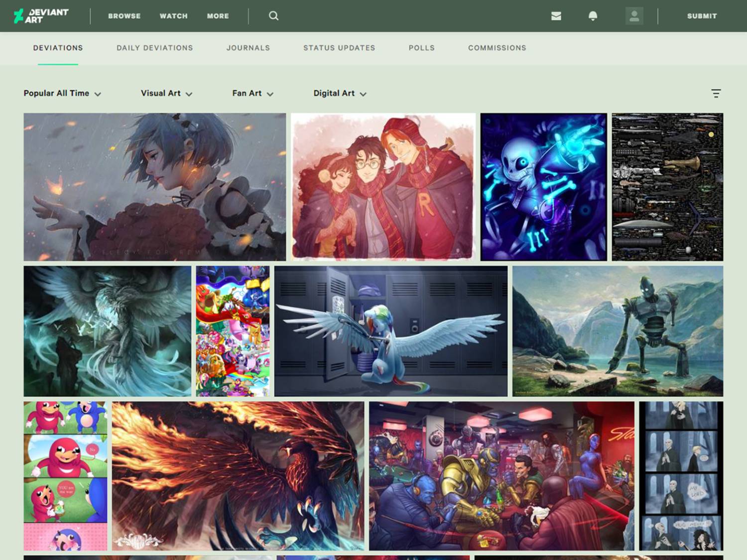The width and height of the screenshot is (747, 560).
Task: Go to the Status Updates tab
Action: click(x=339, y=48)
